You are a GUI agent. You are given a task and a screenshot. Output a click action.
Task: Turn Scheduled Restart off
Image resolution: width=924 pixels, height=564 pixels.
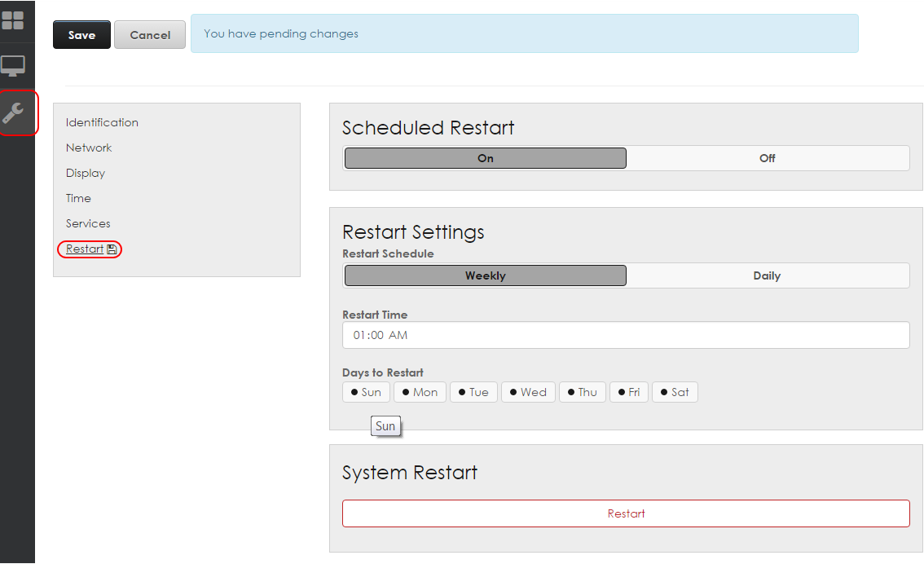(767, 158)
